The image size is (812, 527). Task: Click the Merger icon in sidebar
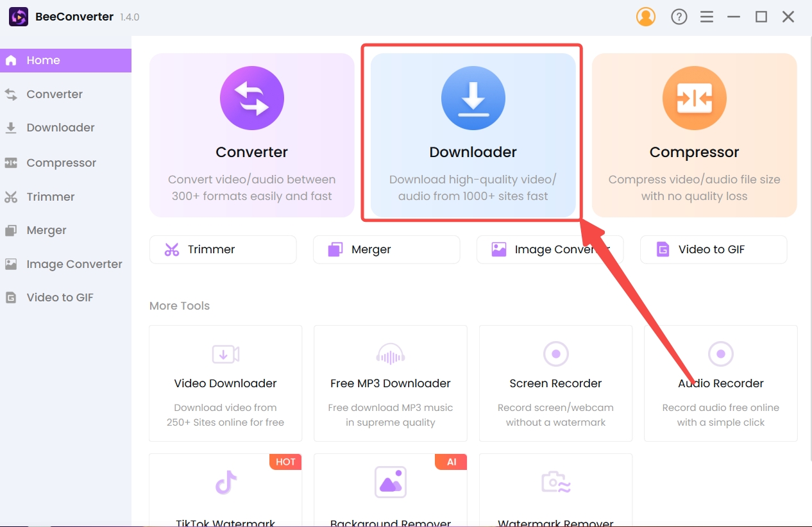point(11,230)
